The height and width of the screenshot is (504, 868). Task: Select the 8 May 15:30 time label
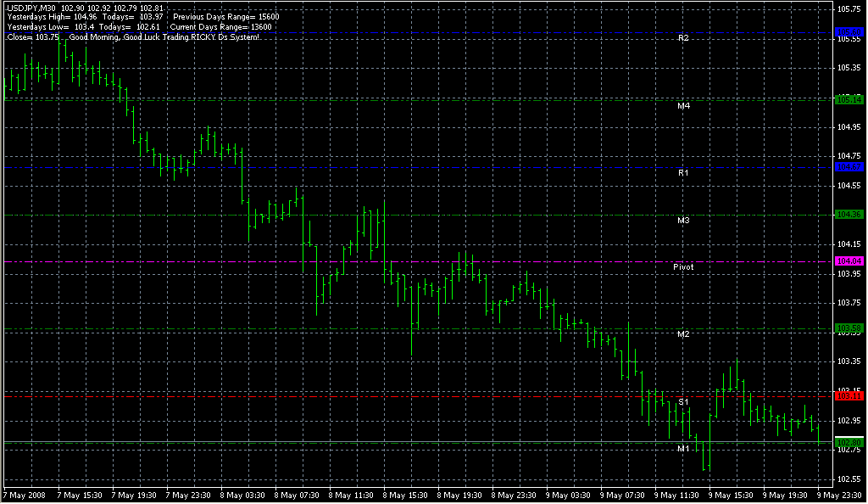coord(403,495)
